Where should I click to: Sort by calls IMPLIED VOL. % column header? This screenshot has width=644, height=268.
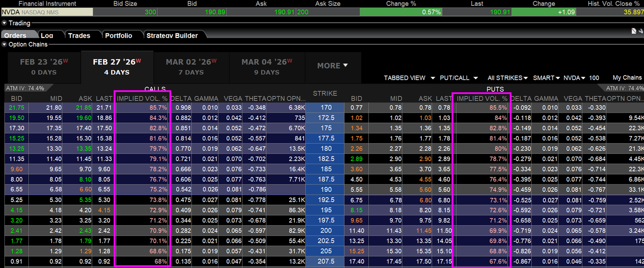[142, 99]
